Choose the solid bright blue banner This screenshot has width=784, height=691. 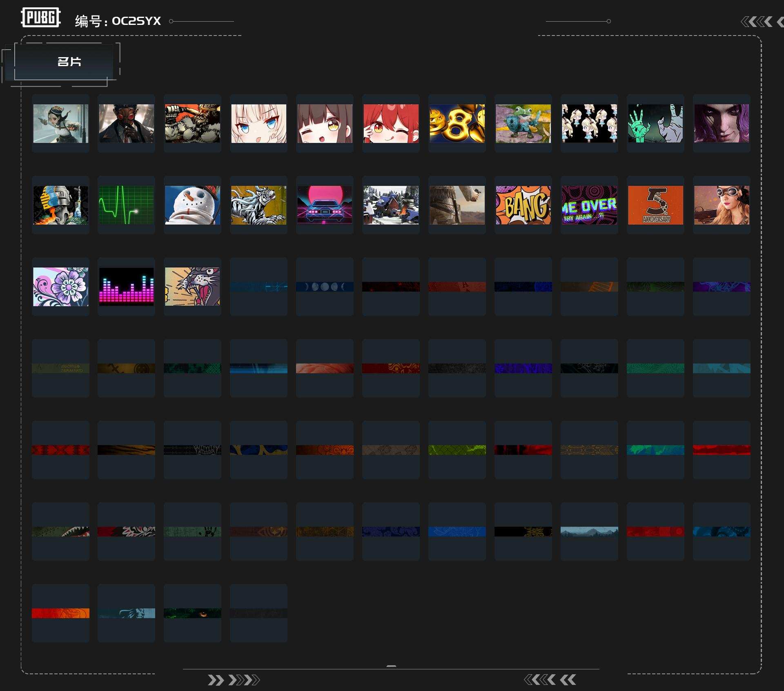coord(457,531)
